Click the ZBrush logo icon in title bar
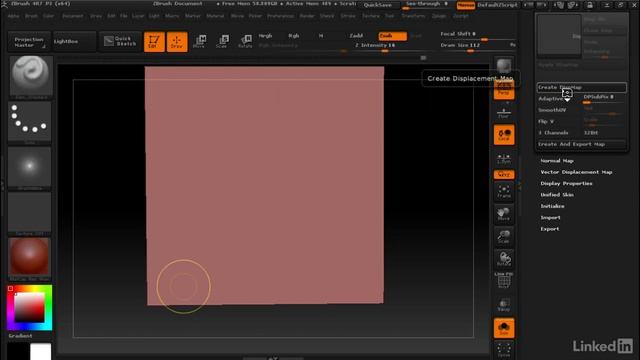 [4, 4]
